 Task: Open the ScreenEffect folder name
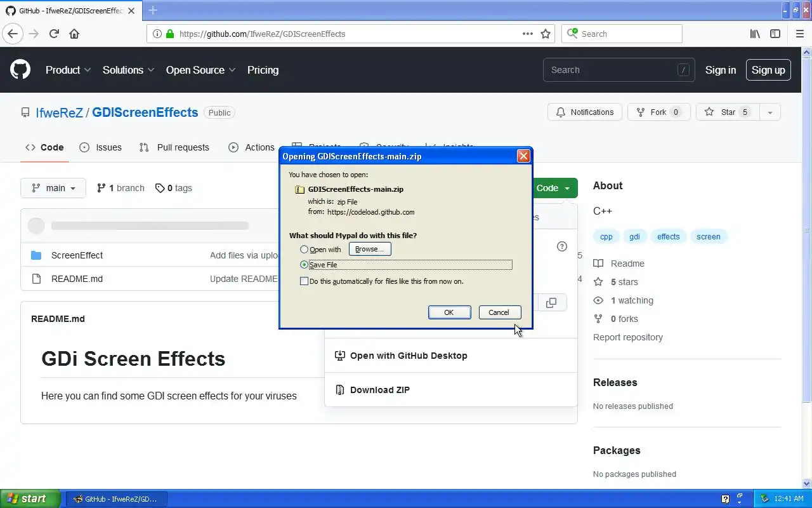pyautogui.click(x=77, y=255)
